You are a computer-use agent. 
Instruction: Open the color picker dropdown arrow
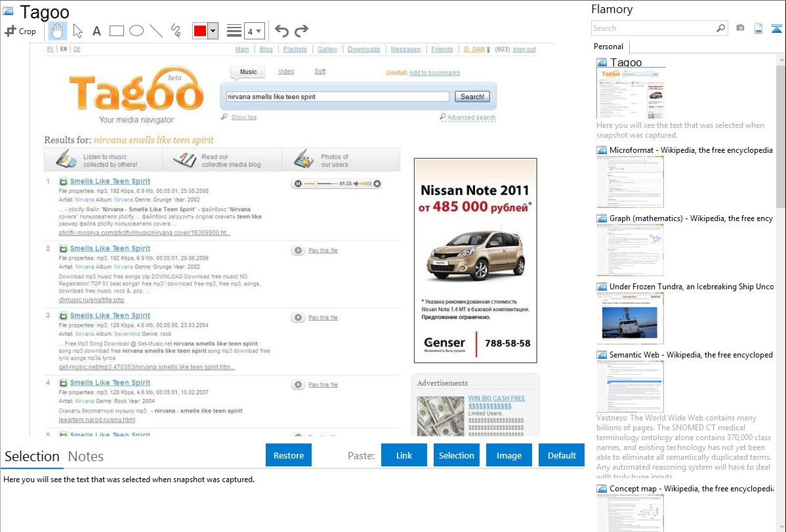pyautogui.click(x=213, y=31)
